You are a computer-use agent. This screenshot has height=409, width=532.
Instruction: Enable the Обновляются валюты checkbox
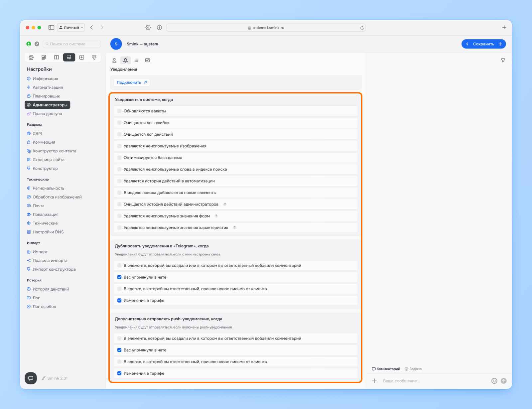119,111
